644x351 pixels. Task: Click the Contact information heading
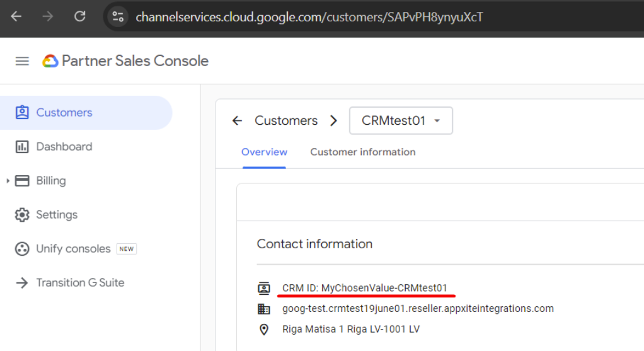point(314,244)
